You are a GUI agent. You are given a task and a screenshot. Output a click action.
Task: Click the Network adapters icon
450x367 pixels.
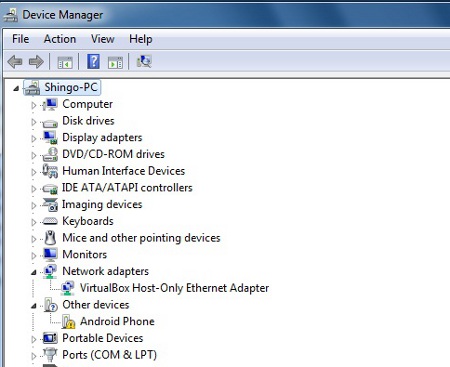(x=50, y=271)
